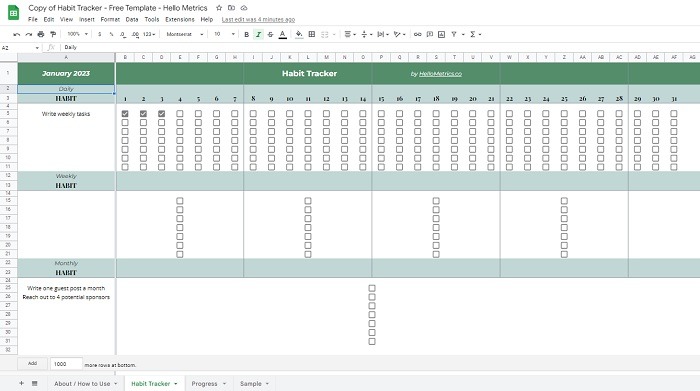Open the File menu
700x391 pixels.
click(33, 20)
